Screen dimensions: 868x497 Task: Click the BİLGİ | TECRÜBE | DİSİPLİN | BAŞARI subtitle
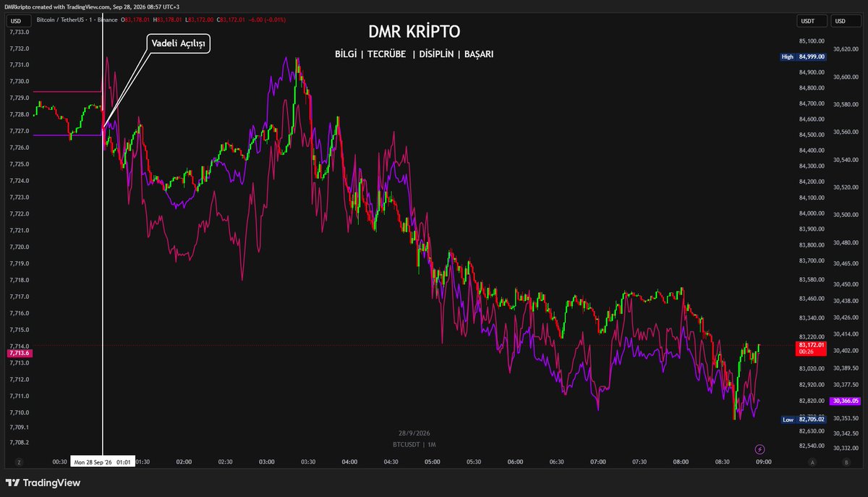(x=414, y=54)
